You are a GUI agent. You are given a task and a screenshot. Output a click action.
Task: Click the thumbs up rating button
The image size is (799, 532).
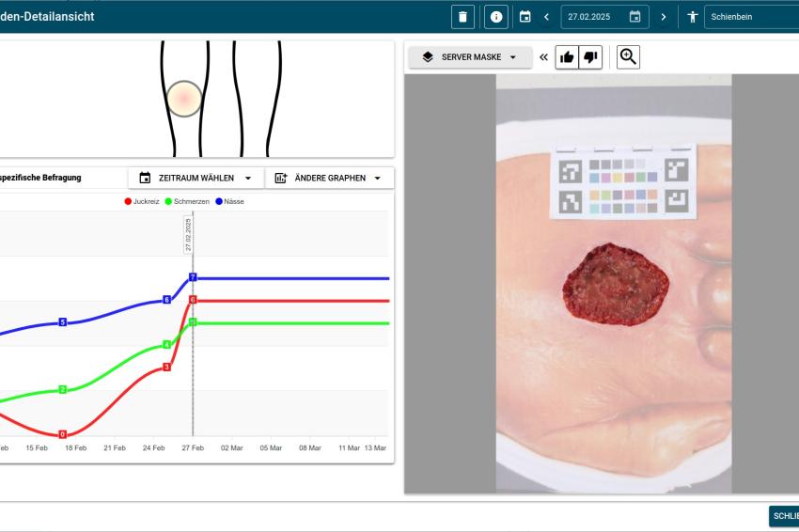click(567, 57)
